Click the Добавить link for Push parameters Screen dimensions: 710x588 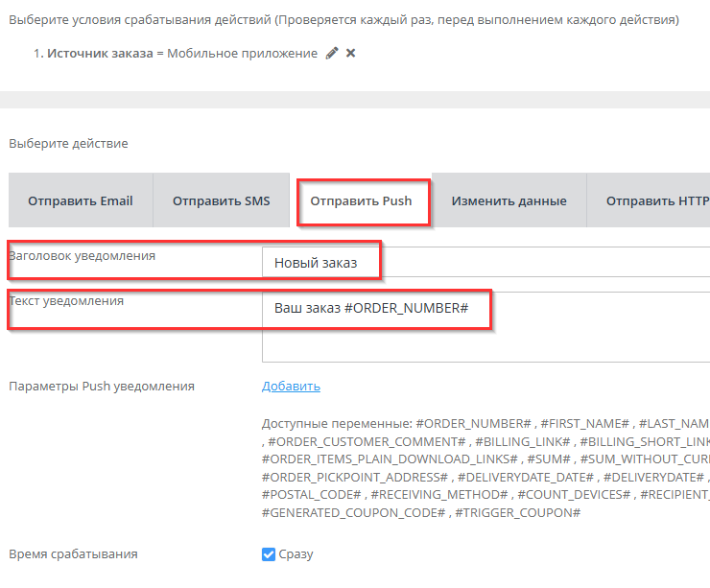pos(291,387)
